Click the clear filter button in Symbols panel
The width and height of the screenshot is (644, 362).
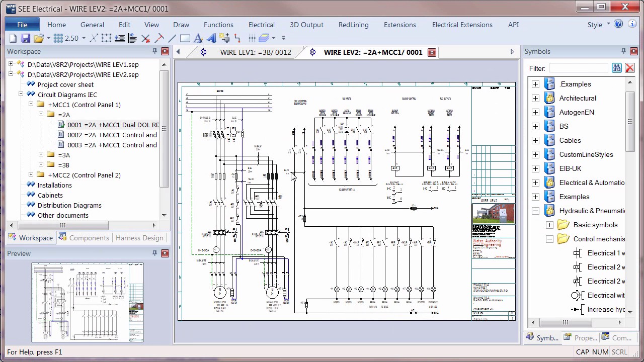629,68
